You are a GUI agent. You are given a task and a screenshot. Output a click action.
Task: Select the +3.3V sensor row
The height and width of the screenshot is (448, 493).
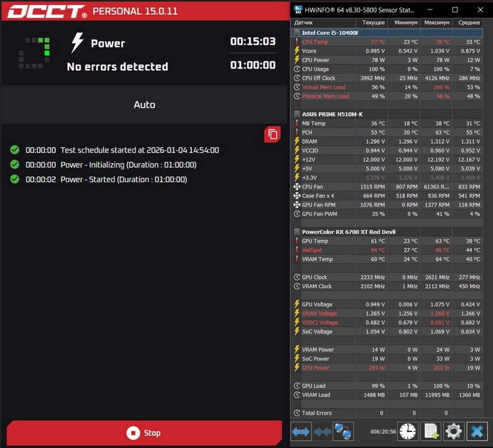click(x=387, y=178)
